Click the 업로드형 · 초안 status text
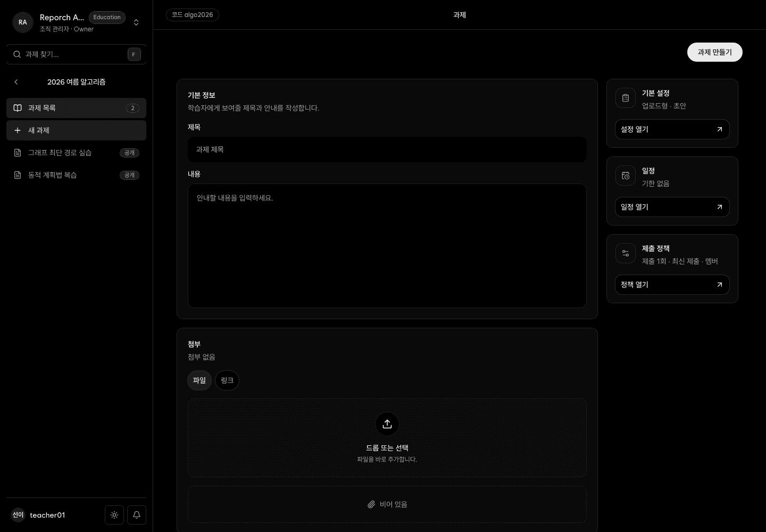Viewport: 766px width, 532px height. (664, 106)
